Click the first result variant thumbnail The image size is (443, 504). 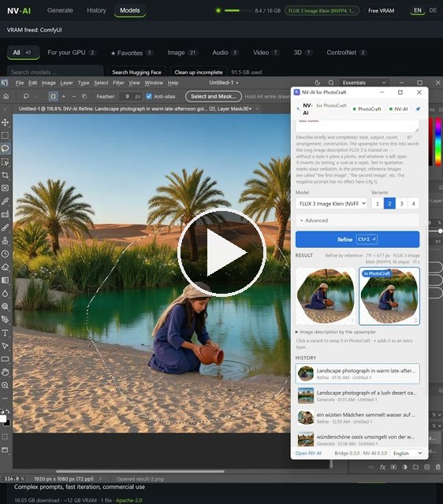326,296
